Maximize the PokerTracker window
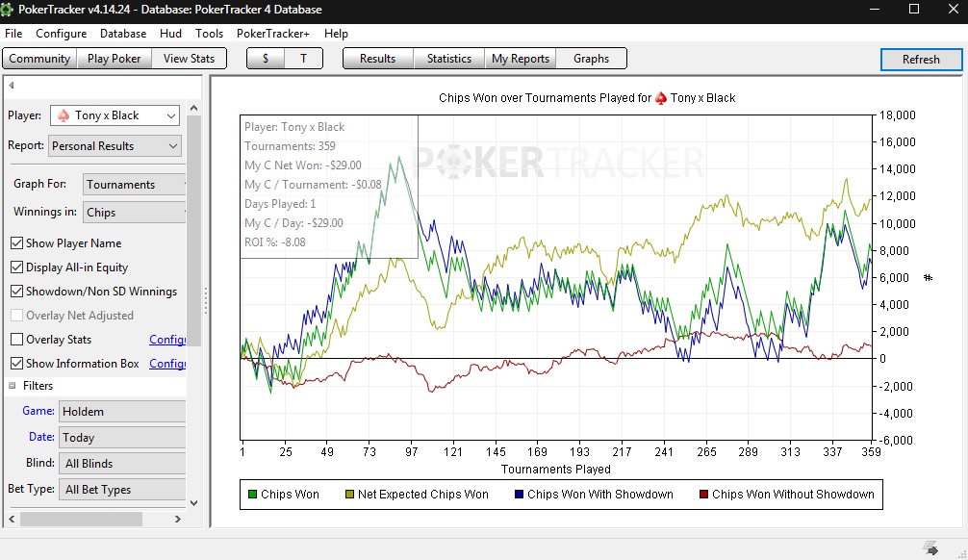 (x=914, y=10)
